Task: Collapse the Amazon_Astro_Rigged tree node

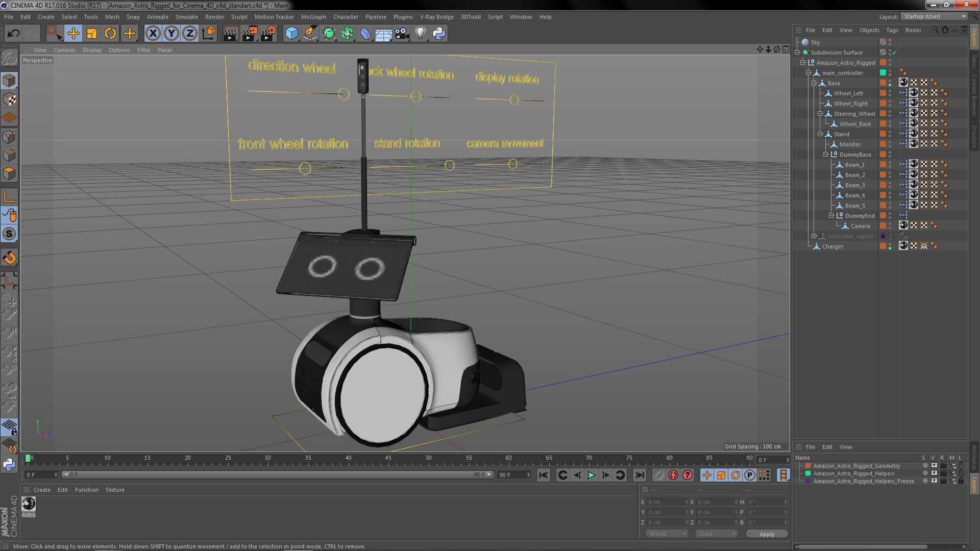Action: 803,63
